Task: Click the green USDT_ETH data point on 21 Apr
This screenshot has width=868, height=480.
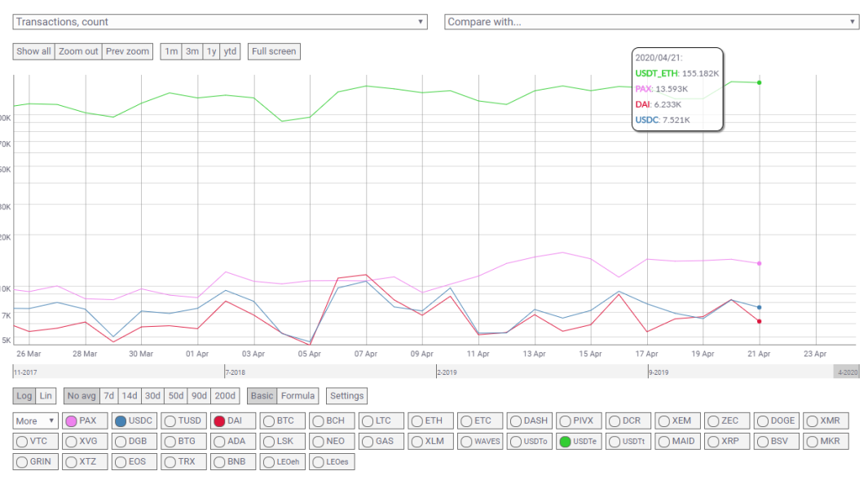Action: tap(759, 82)
